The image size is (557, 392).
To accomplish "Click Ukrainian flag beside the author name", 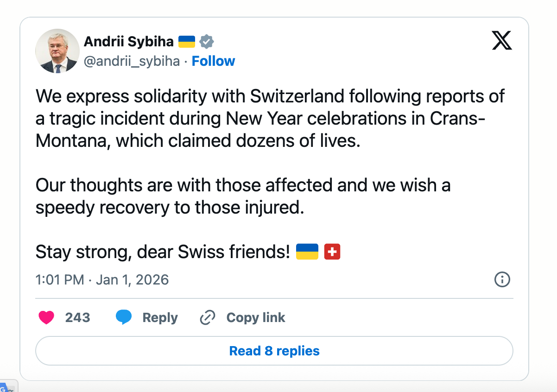I will (x=186, y=42).
